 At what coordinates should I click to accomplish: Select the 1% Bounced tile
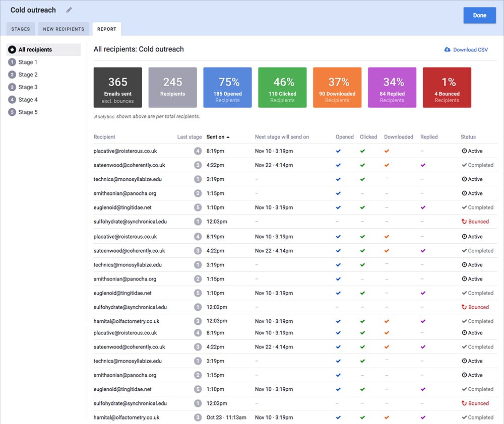[x=447, y=88]
